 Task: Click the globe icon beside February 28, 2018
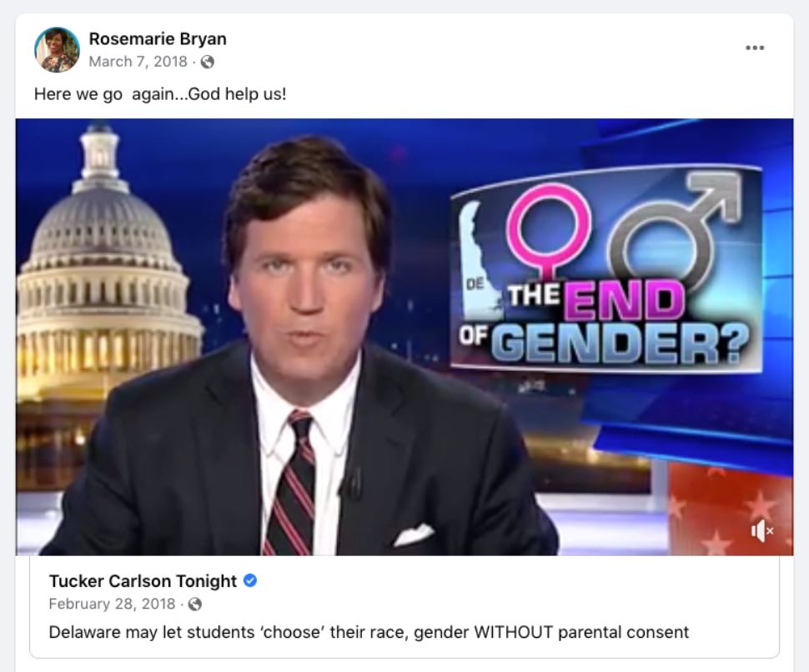coord(195,604)
